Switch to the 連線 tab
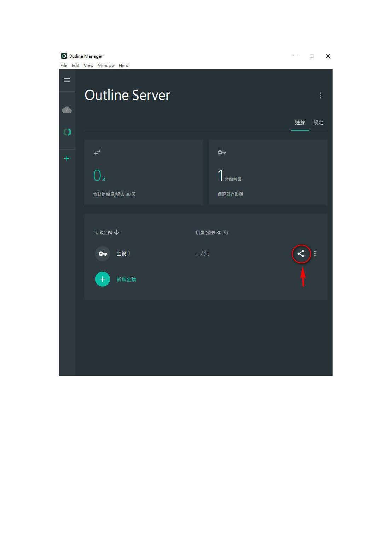 pos(300,123)
